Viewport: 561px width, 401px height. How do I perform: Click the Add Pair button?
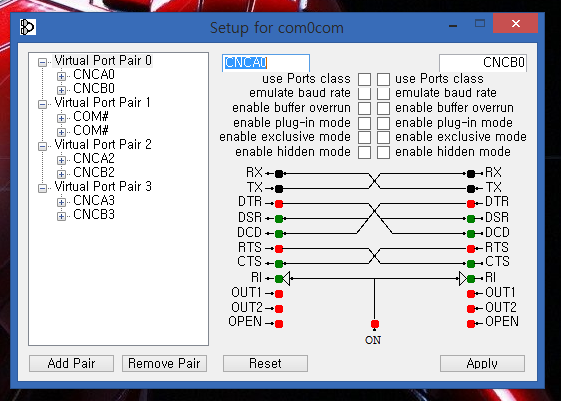(71, 363)
